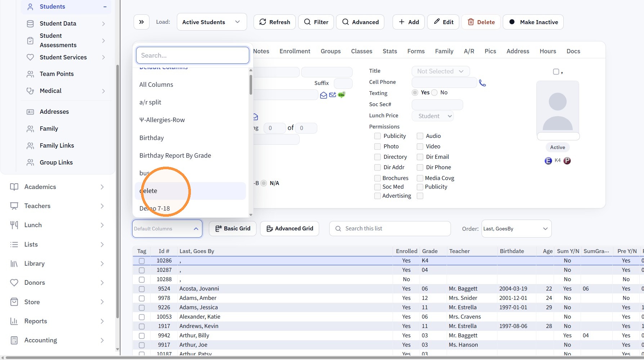644x360 pixels.
Task: Click the Advanced Grid button
Action: pyautogui.click(x=290, y=229)
